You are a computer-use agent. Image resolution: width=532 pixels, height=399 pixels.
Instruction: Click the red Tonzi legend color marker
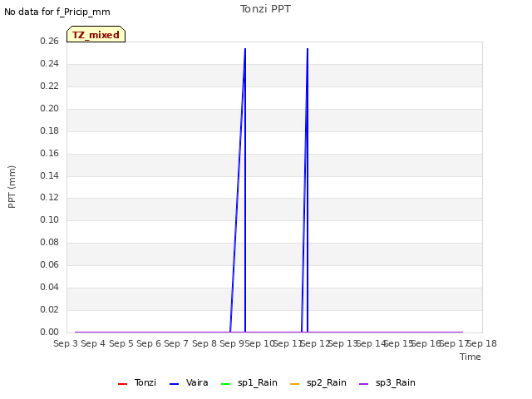coord(122,384)
